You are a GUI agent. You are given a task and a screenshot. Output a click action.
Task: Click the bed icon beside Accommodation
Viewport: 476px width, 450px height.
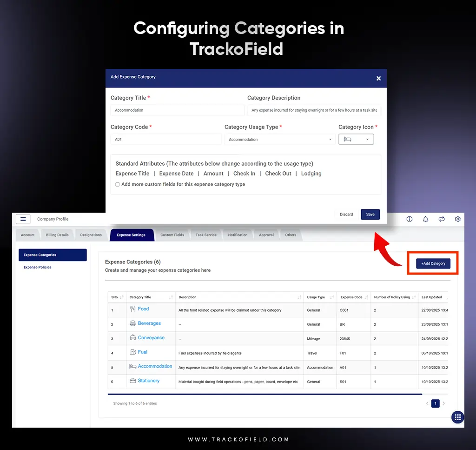pos(133,366)
